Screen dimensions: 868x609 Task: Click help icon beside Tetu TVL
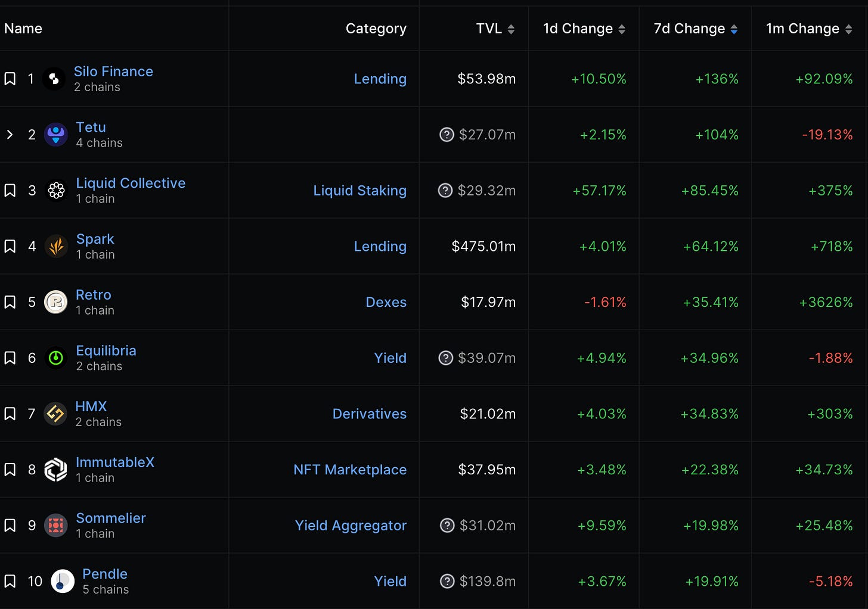click(447, 135)
